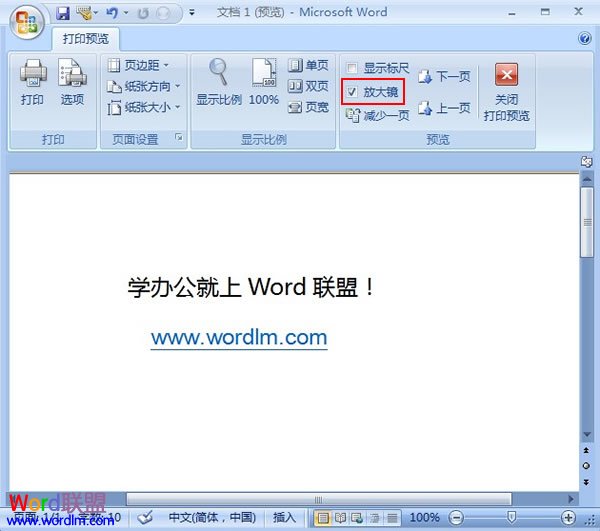600x531 pixels.
Task: Fit to 页宽 page width
Action: pyautogui.click(x=308, y=108)
